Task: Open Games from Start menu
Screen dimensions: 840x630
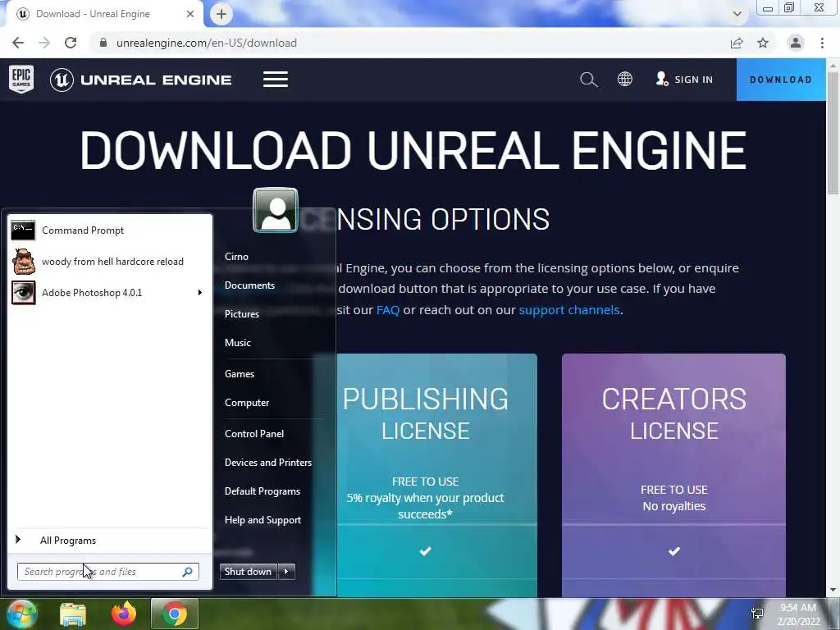Action: coord(240,374)
